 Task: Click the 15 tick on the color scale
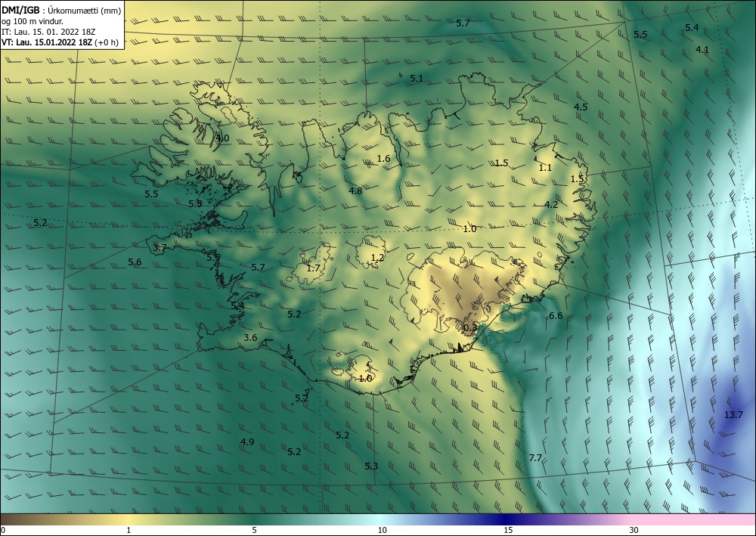(x=508, y=530)
